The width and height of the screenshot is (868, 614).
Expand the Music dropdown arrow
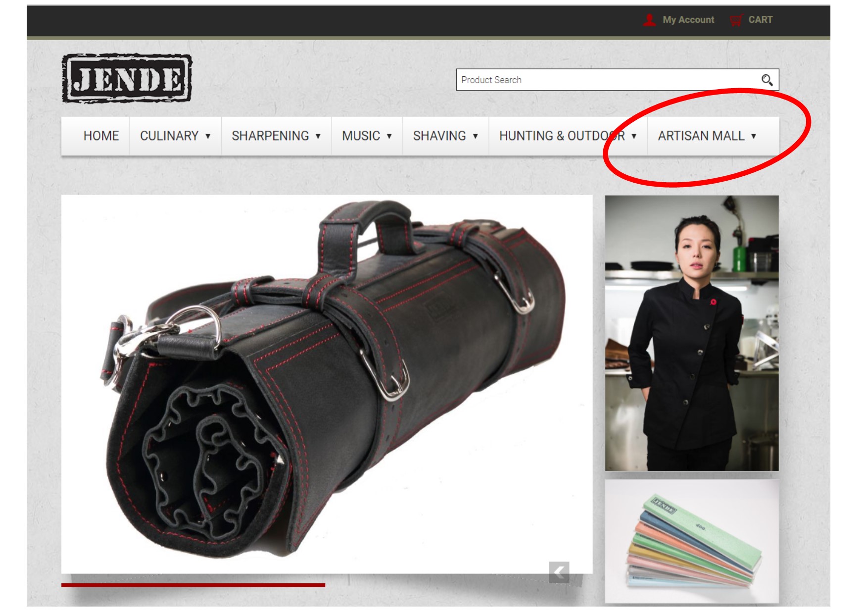point(389,136)
